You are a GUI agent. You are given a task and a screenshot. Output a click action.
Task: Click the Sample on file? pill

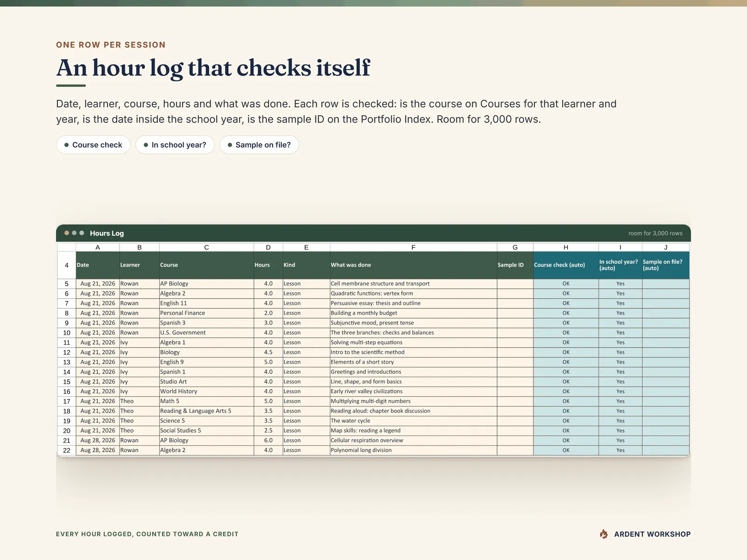tap(259, 145)
